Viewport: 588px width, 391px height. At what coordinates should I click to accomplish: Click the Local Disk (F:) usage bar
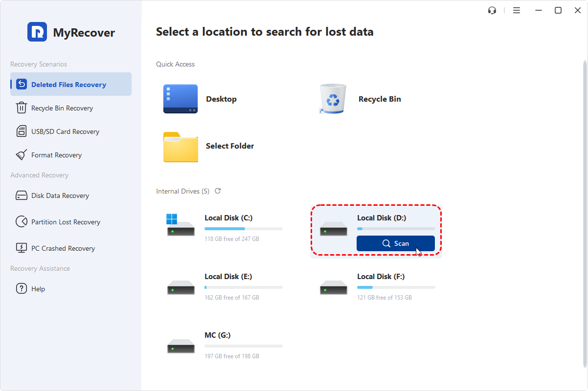(x=396, y=287)
